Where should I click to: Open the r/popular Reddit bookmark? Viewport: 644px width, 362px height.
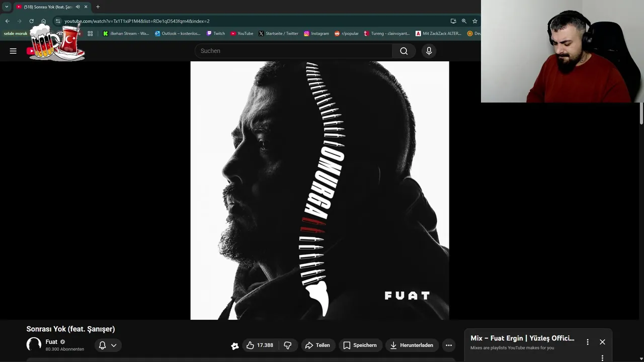click(x=347, y=34)
